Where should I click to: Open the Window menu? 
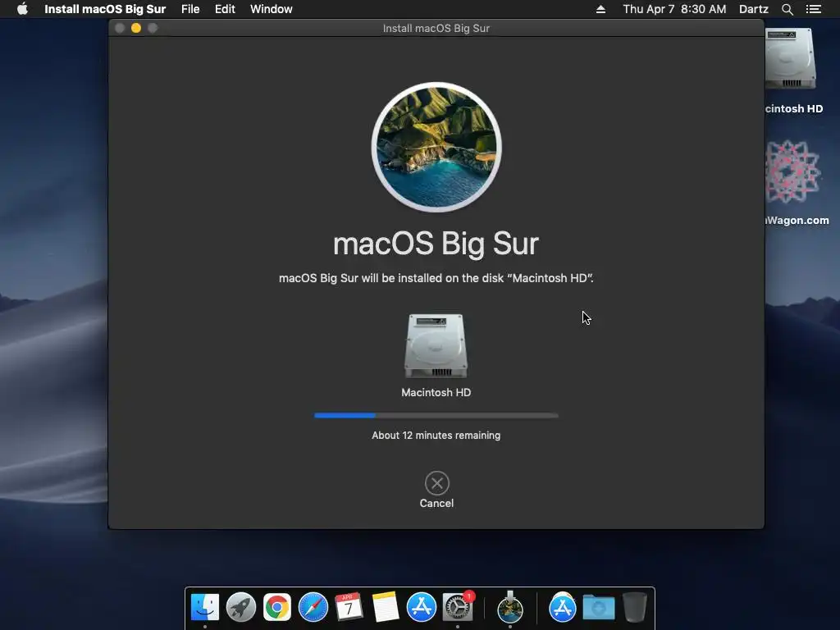(x=271, y=9)
